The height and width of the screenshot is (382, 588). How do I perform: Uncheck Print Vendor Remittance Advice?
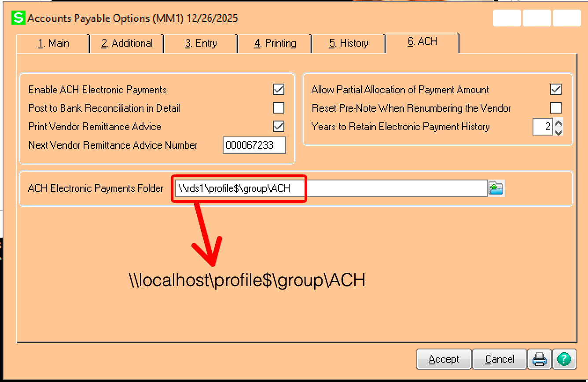coord(278,127)
